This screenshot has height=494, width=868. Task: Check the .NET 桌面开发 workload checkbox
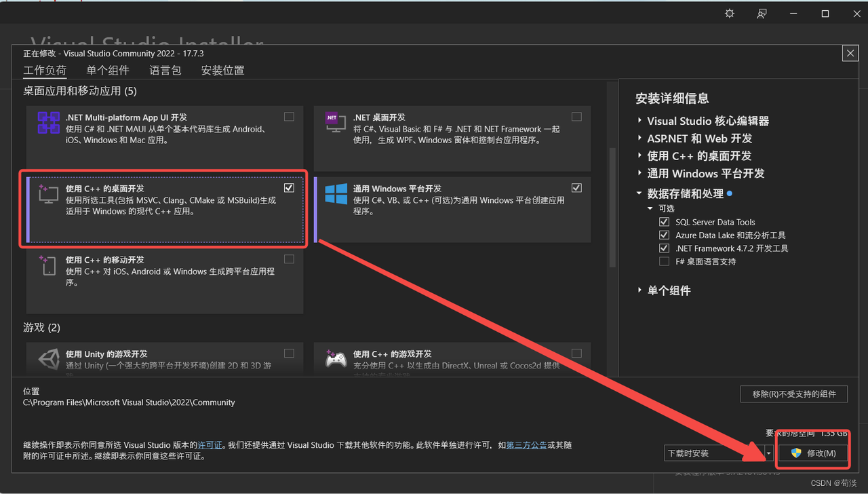tap(576, 117)
